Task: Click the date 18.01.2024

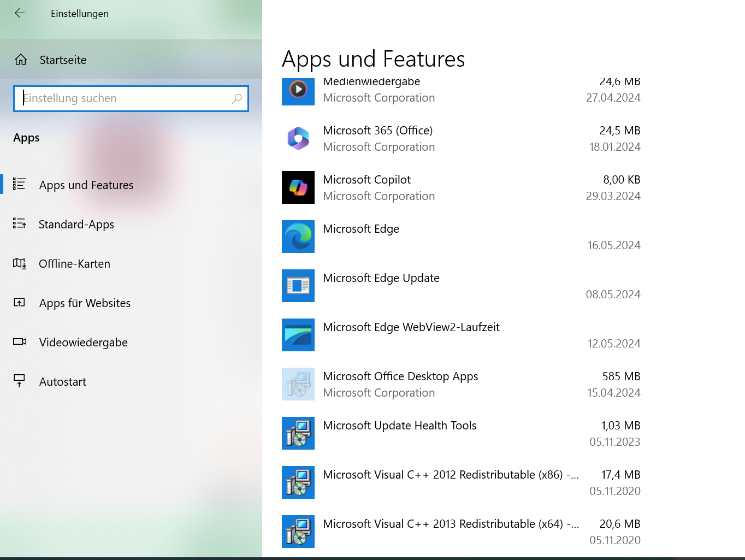Action: point(615,147)
